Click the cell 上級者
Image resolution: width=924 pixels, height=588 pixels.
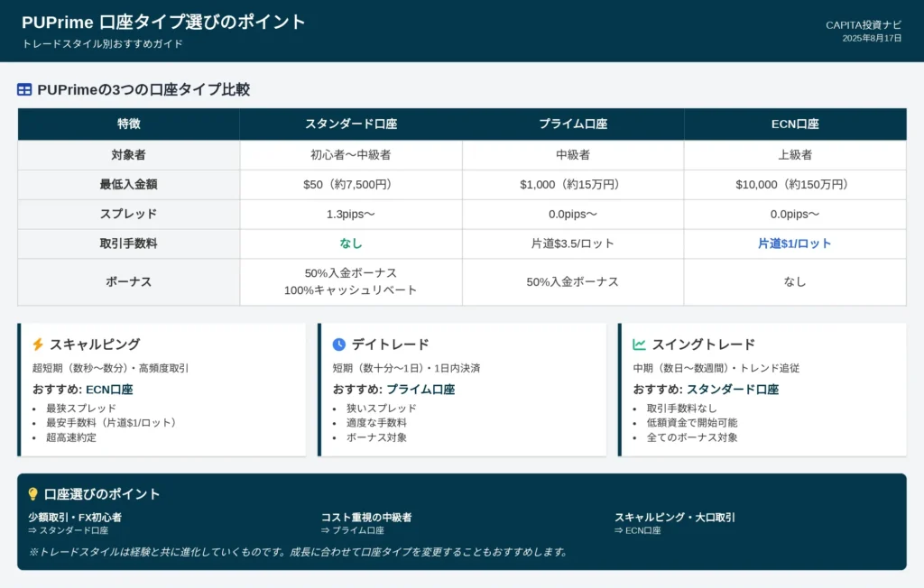(x=795, y=155)
